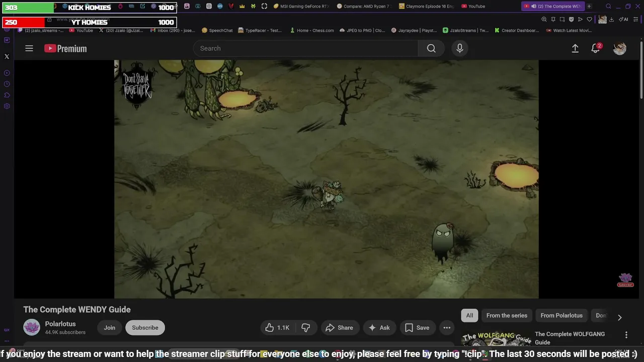Open the (20) Jzalo X bookmark
Viewport: 644px width, 362px height.
(121, 30)
